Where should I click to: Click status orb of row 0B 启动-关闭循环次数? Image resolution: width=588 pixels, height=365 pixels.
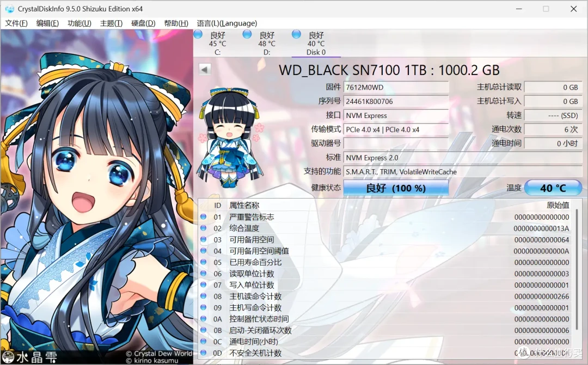tap(204, 330)
